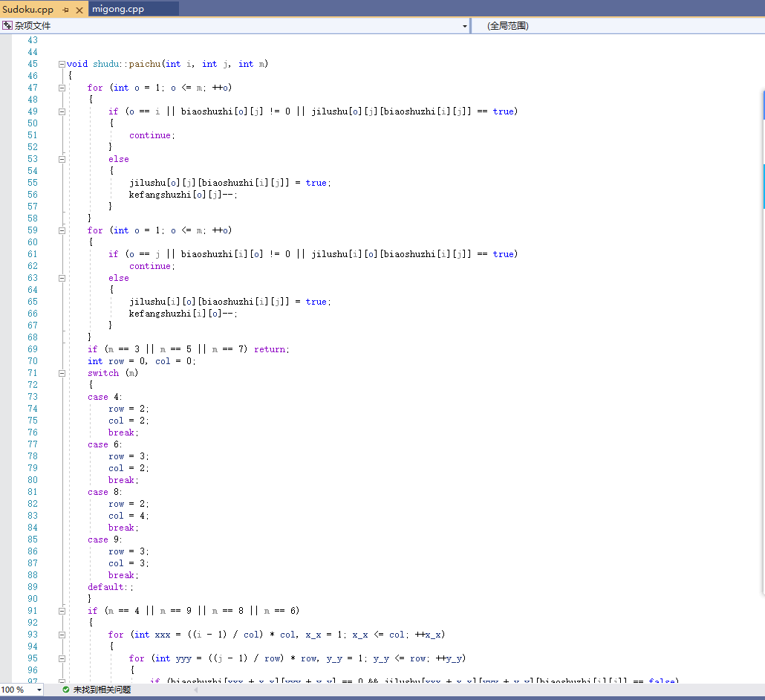
Task: Click 'row = 3' on line 86
Action: [127, 551]
